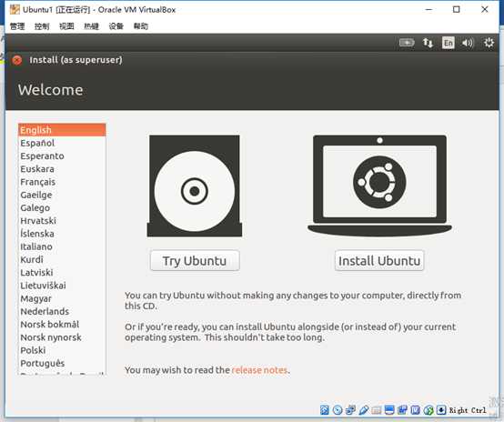Select Hrvatski in the language list
The height and width of the screenshot is (422, 504).
click(62, 221)
